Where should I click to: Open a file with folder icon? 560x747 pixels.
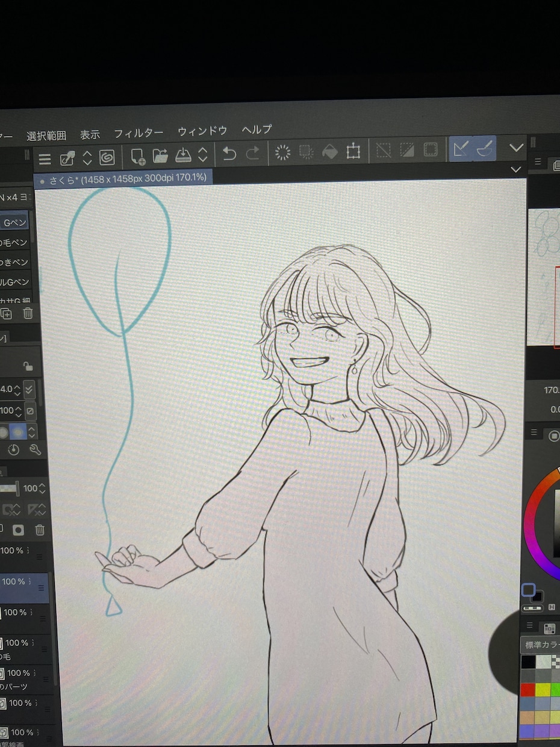click(160, 155)
